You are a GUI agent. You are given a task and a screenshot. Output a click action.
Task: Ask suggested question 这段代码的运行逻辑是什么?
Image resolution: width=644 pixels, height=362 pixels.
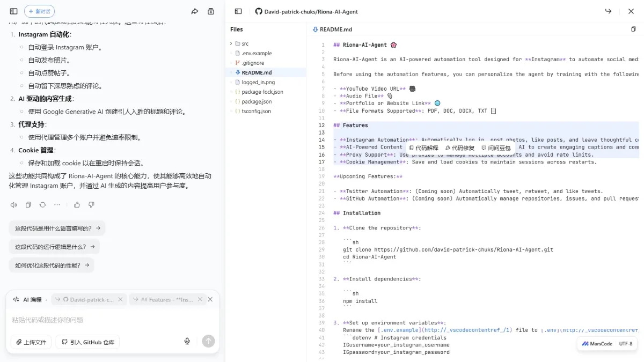[54, 247]
